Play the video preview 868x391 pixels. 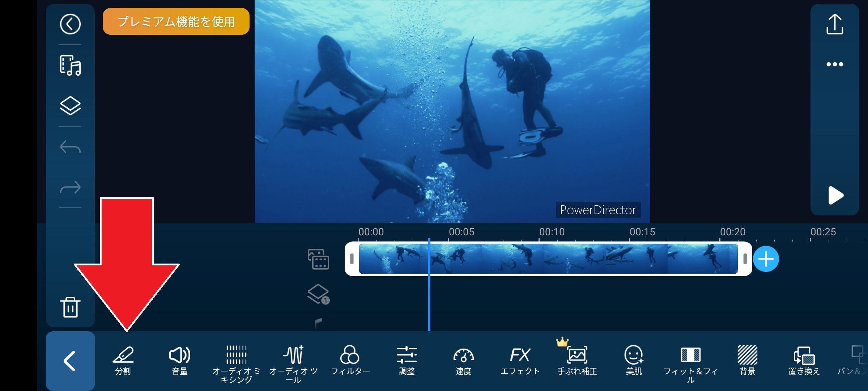tap(835, 195)
